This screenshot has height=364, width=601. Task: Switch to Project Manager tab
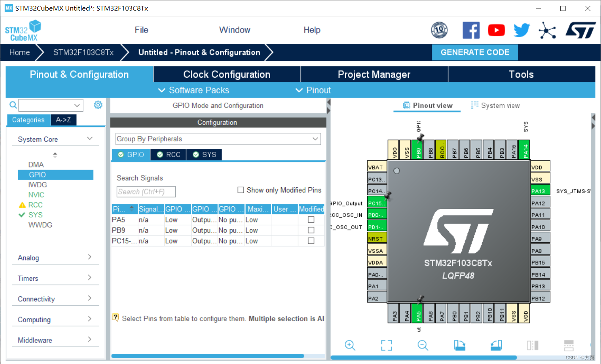374,74
